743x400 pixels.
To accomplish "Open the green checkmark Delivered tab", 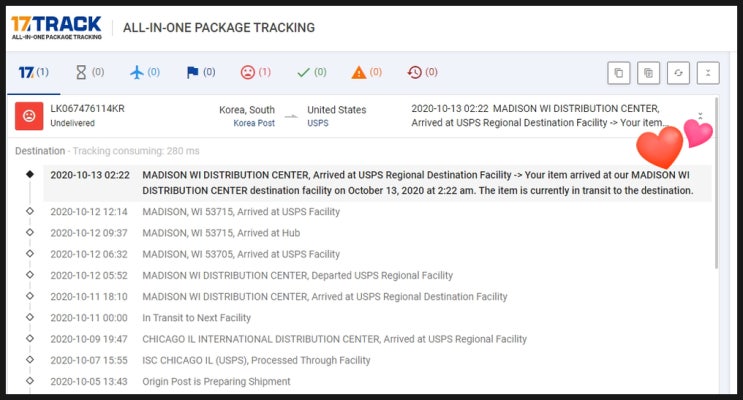I will point(312,72).
